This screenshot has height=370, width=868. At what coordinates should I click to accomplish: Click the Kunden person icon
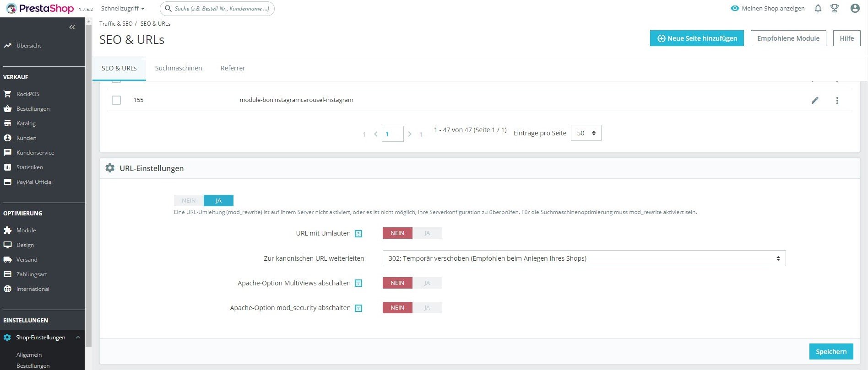pyautogui.click(x=7, y=138)
